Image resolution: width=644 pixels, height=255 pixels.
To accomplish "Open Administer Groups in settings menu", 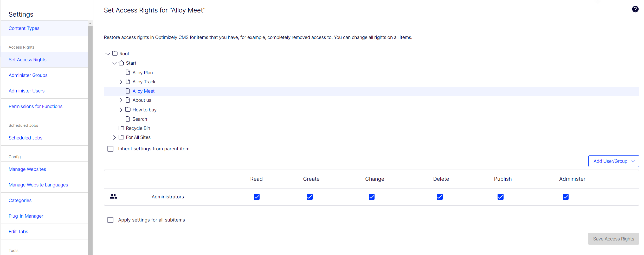I will coord(28,75).
